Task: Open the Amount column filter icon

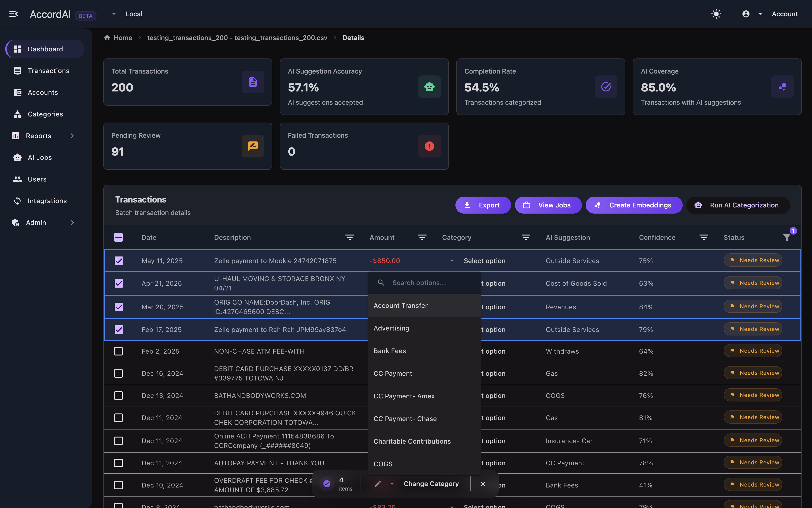Action: click(422, 238)
